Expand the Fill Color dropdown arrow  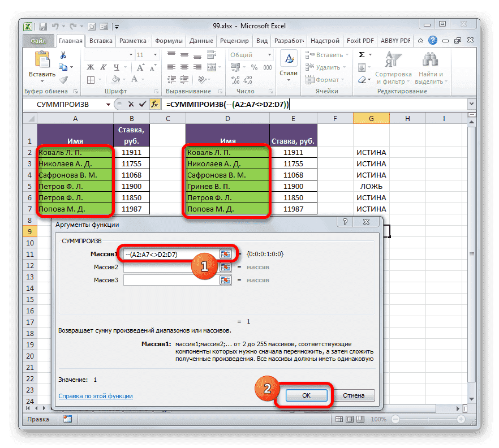(x=123, y=79)
